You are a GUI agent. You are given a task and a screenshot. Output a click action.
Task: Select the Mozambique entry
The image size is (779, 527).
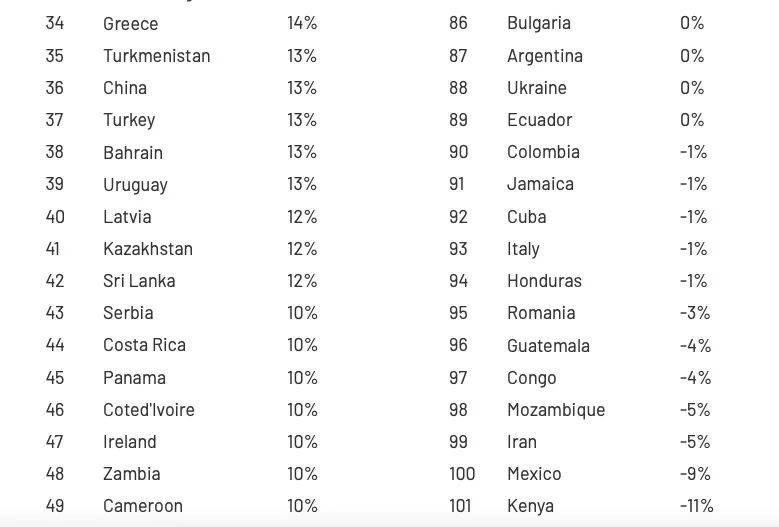click(x=556, y=410)
